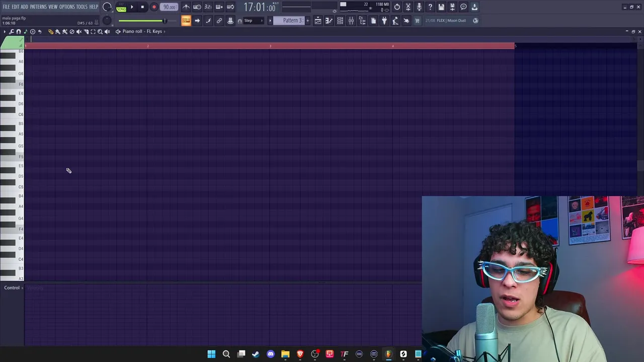
Task: Toggle the piano roll magnet snap icon
Action: point(19,32)
